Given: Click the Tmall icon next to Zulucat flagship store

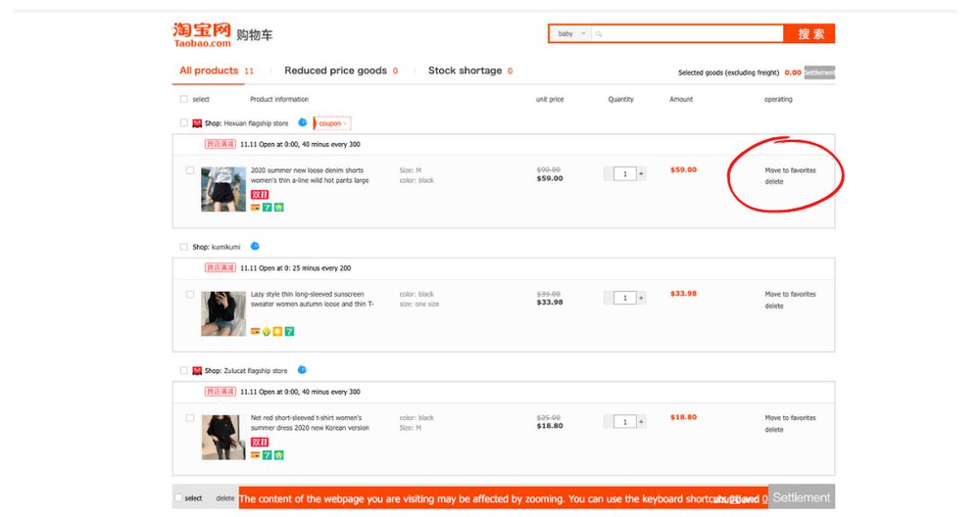Looking at the screenshot, I should [x=197, y=371].
